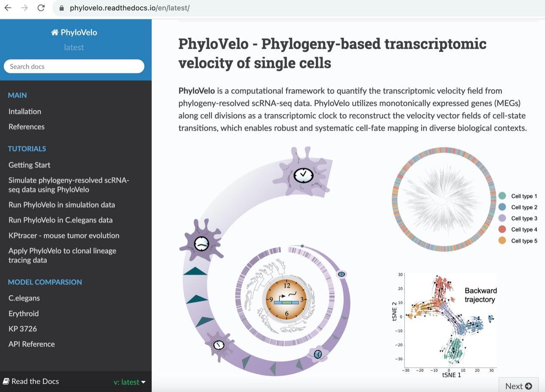This screenshot has width=545, height=392.
Task: Open the Intallation page
Action: point(25,111)
